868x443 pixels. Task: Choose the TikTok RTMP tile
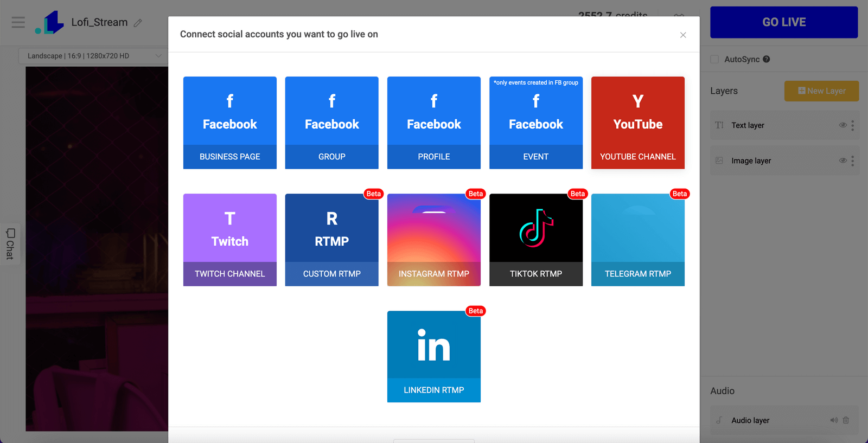point(536,240)
